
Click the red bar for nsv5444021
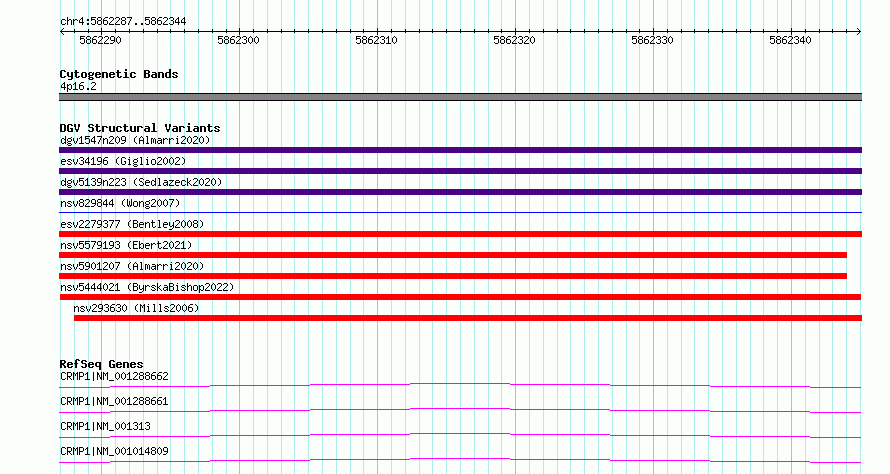tap(460, 297)
